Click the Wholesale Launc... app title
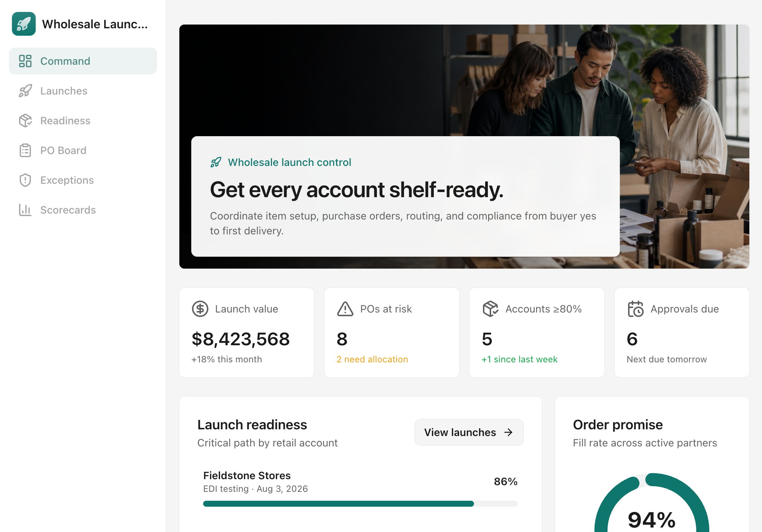Image resolution: width=762 pixels, height=532 pixels. (95, 24)
